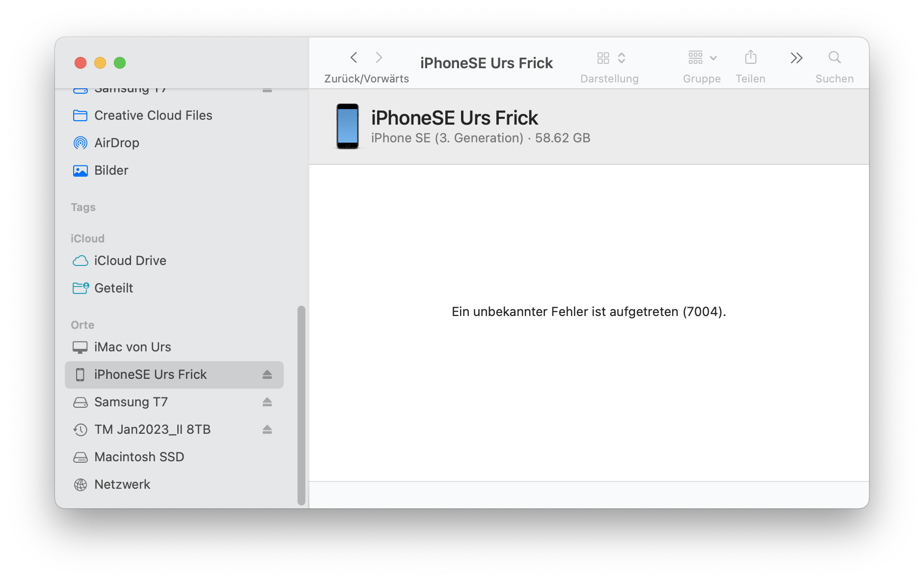
Task: Click the iPhone device icon in sidebar
Action: (x=80, y=375)
